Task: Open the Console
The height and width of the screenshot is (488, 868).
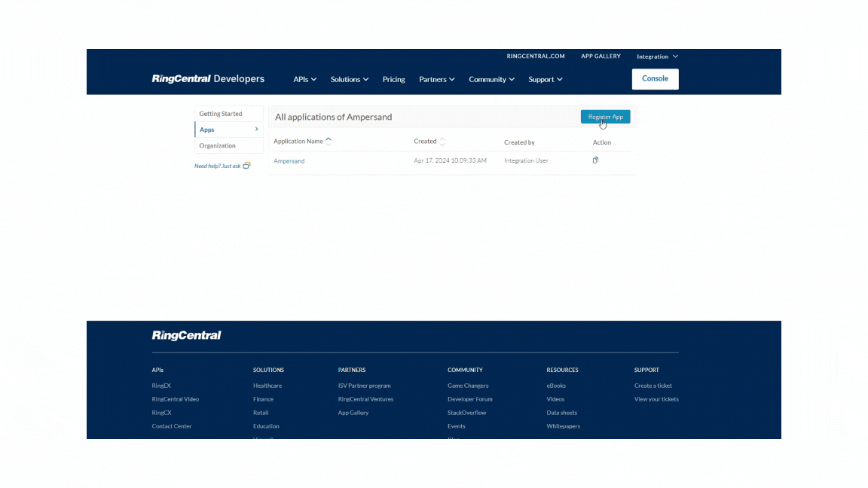Action: (654, 78)
